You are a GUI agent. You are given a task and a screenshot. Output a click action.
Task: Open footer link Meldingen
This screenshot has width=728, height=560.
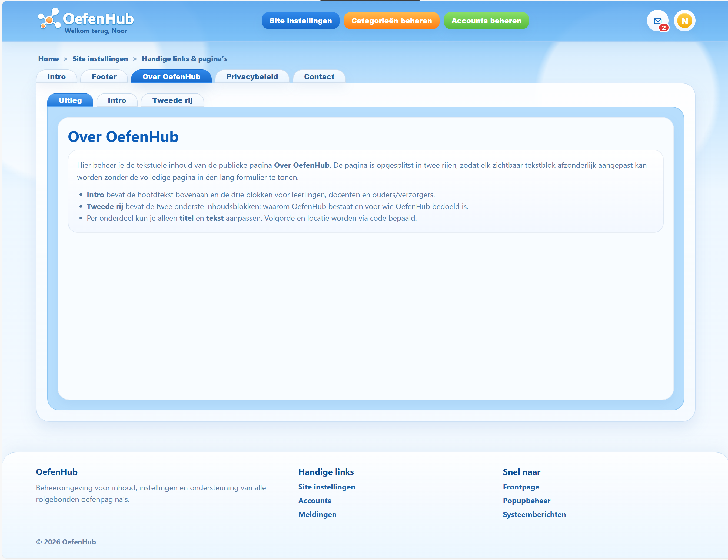317,514
